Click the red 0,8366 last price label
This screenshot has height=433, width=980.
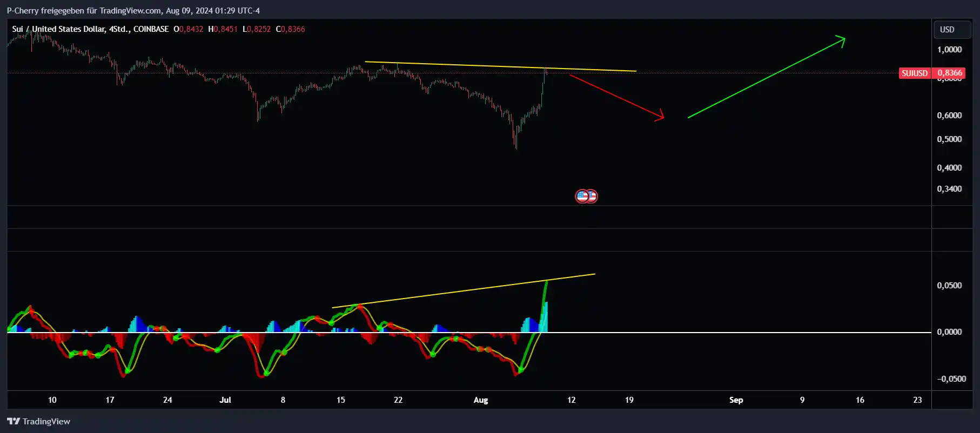coord(949,73)
